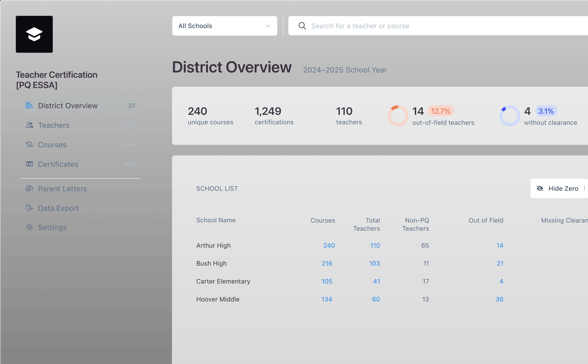Click the All Schools chevron arrow
This screenshot has height=364, width=588.
click(268, 26)
